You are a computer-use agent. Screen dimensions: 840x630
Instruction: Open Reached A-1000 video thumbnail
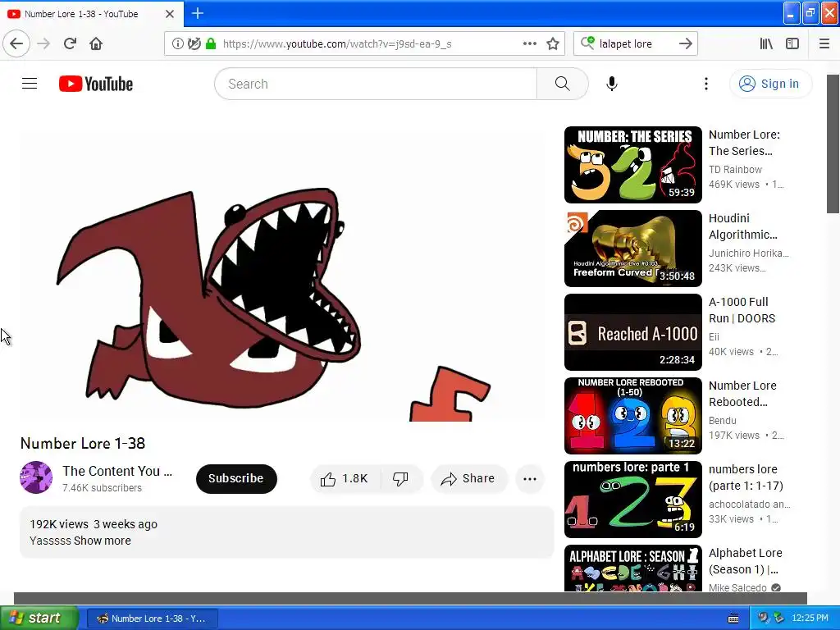point(632,331)
